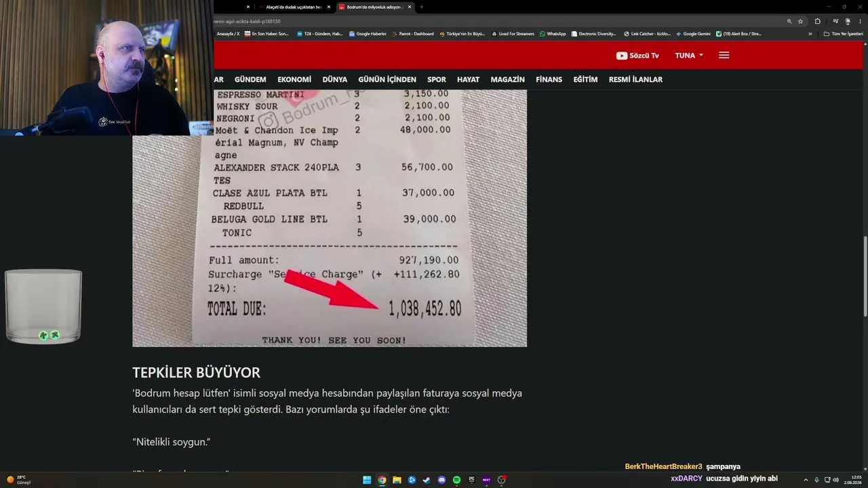
Task: Go to RESMİ İLANLAR page
Action: pos(635,79)
